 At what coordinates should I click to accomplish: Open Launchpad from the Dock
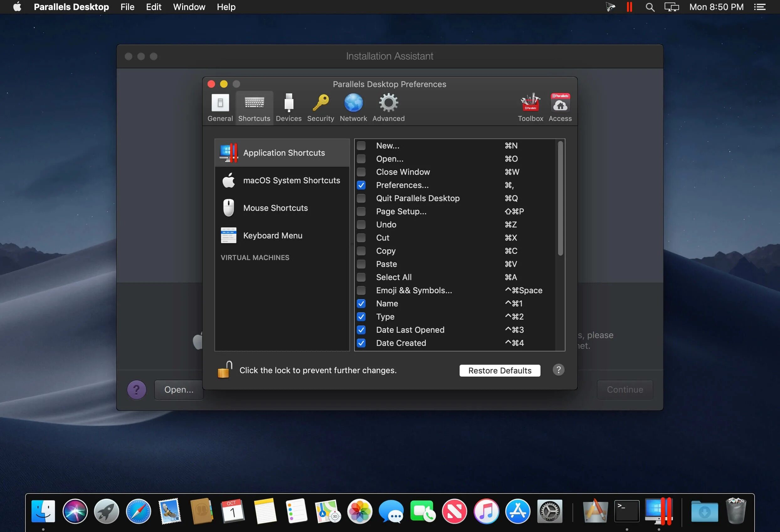point(106,512)
